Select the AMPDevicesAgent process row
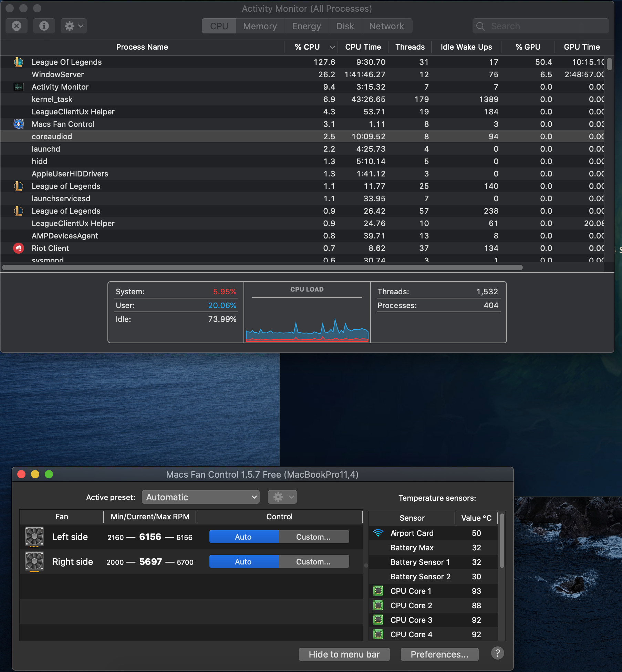The image size is (622, 672). tap(302, 236)
